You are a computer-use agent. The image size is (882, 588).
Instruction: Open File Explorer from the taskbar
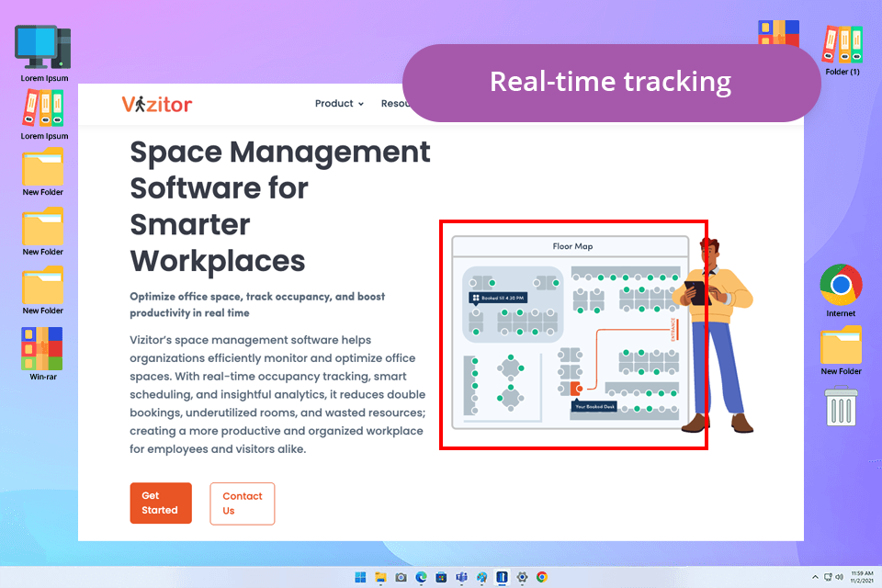[380, 577]
